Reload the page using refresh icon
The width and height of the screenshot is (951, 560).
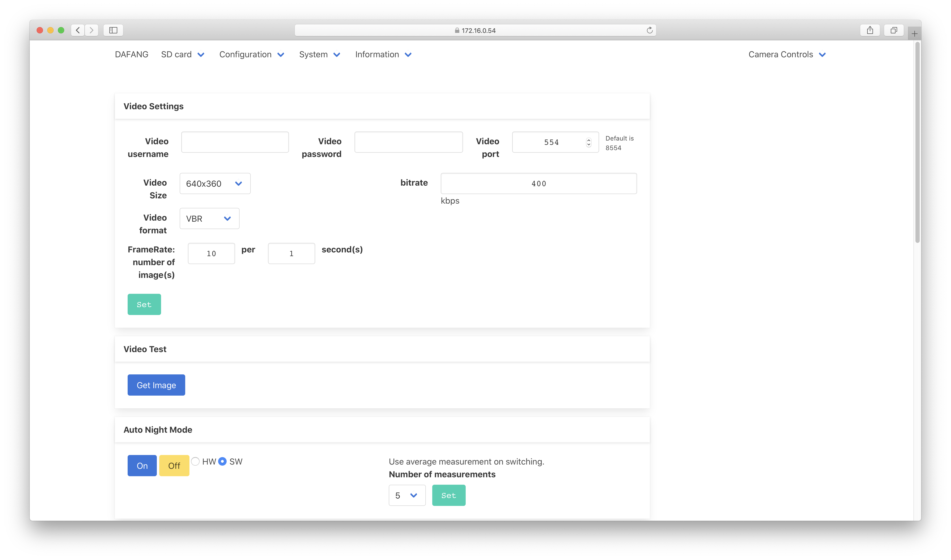coord(649,30)
